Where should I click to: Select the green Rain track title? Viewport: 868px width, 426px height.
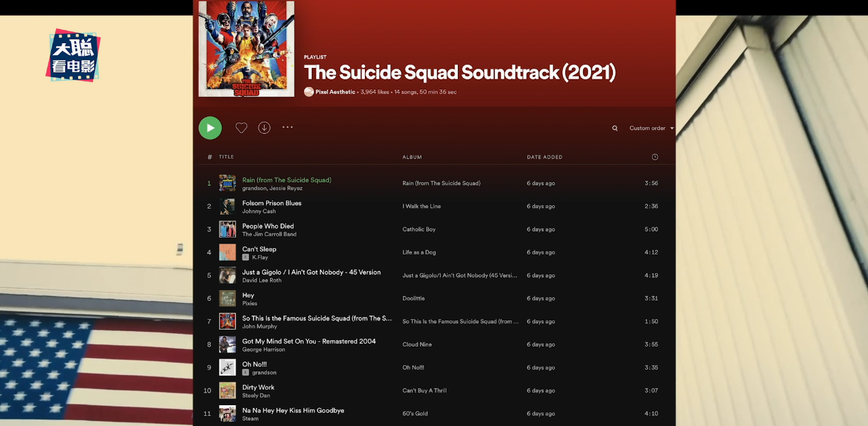pos(287,180)
